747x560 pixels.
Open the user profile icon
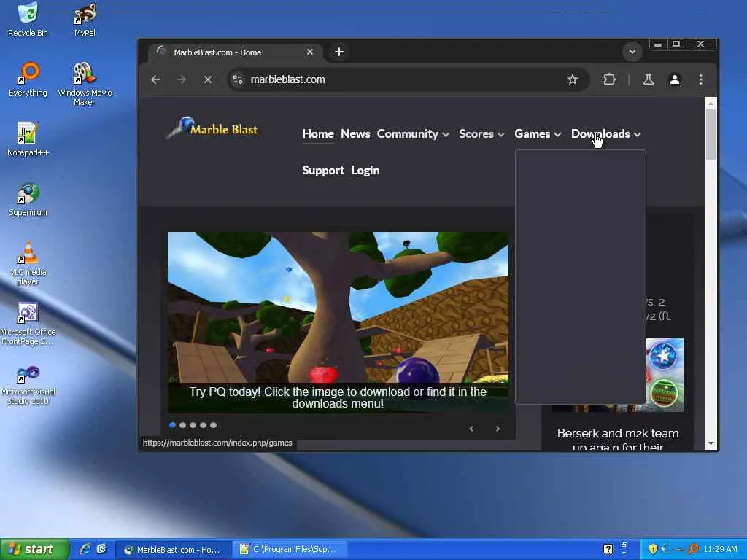click(x=675, y=79)
